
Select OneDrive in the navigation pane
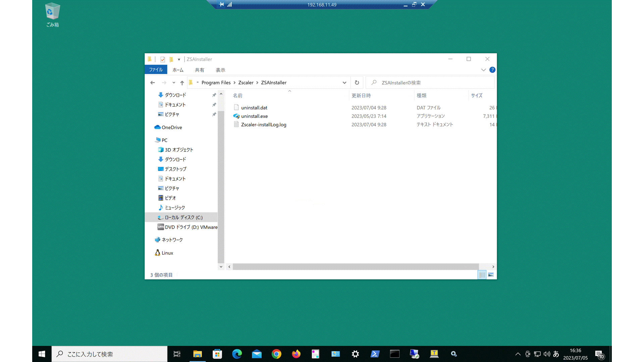[x=172, y=127]
